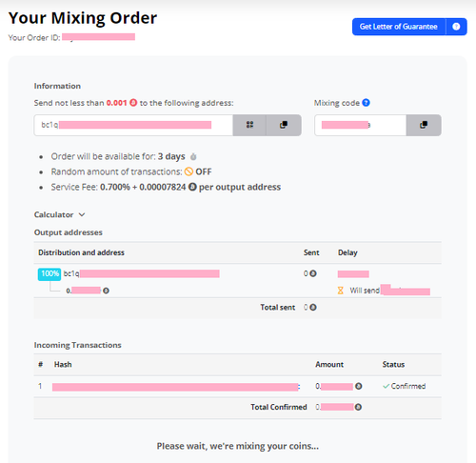
Task: Click the Calculator chevron arrow
Action: click(x=82, y=214)
